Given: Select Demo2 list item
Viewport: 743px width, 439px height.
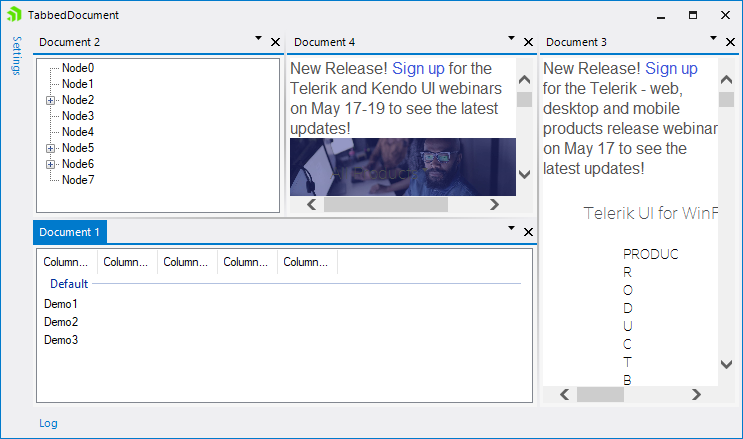Looking at the screenshot, I should [x=61, y=322].
